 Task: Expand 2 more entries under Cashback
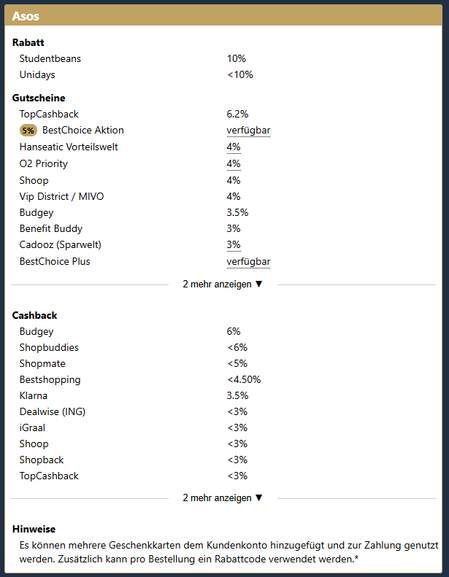pyautogui.click(x=223, y=498)
